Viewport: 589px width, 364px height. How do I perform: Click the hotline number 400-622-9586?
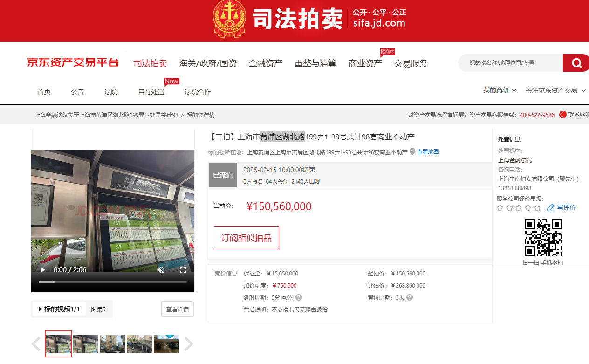point(537,115)
